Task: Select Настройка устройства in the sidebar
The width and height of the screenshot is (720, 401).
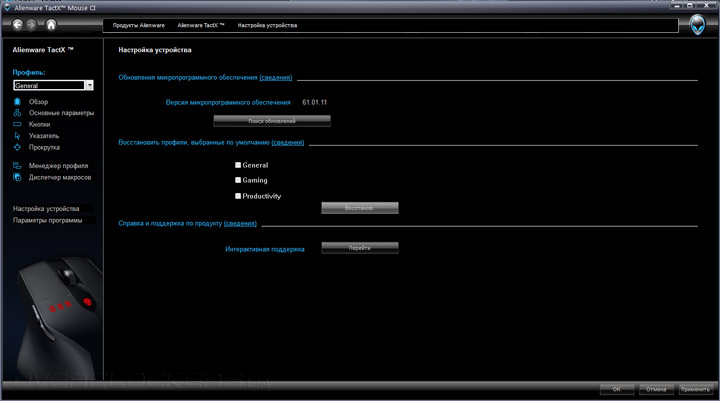Action: point(46,209)
